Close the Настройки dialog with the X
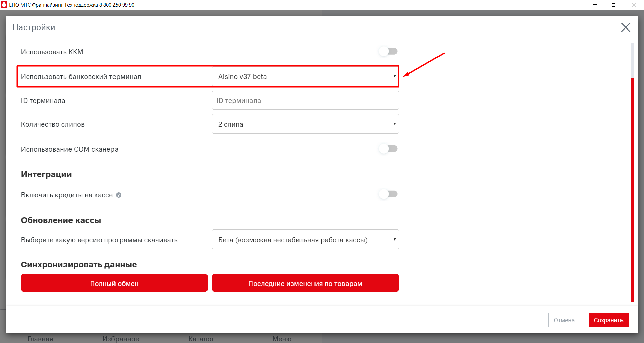 pyautogui.click(x=625, y=27)
